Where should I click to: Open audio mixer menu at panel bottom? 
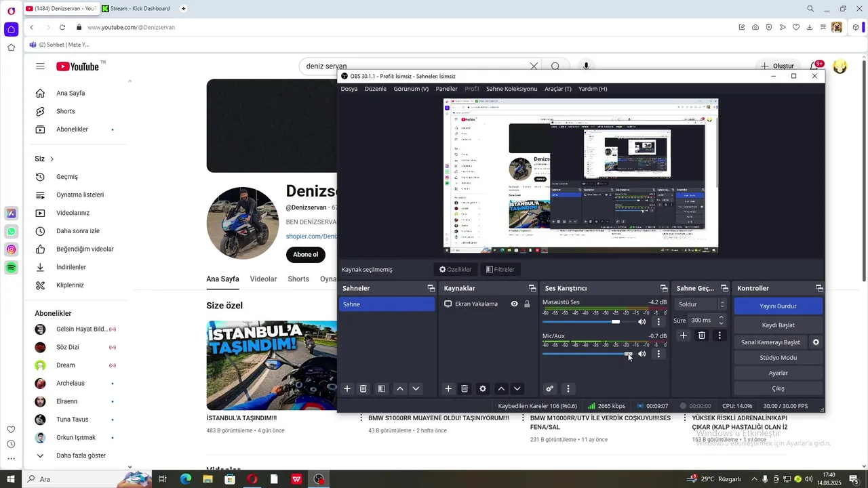(568, 389)
